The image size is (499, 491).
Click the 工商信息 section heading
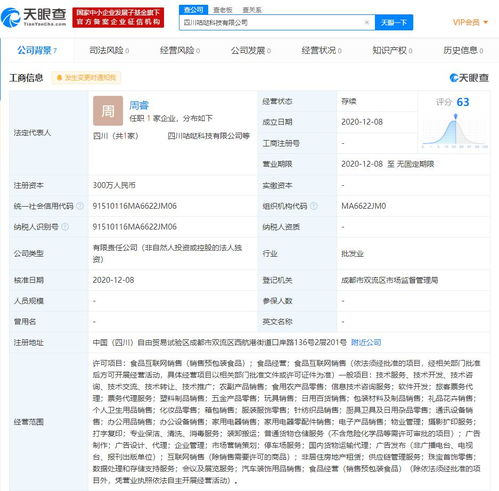tap(26, 78)
